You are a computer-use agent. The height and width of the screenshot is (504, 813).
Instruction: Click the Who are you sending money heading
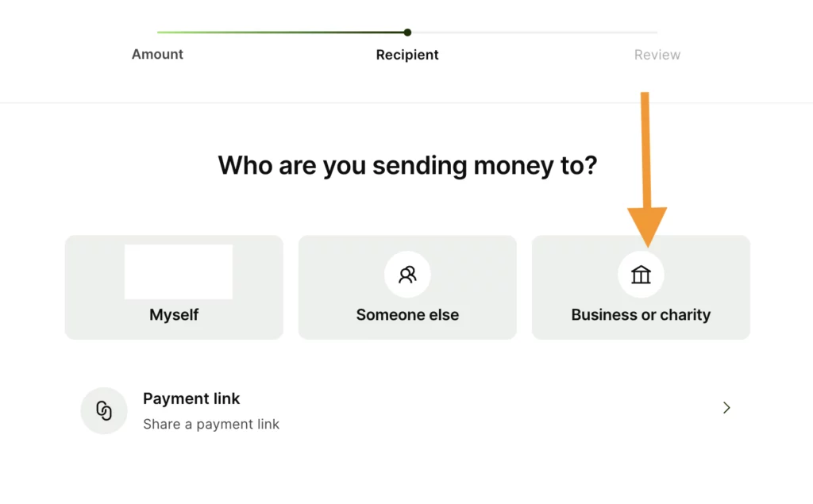pyautogui.click(x=407, y=165)
